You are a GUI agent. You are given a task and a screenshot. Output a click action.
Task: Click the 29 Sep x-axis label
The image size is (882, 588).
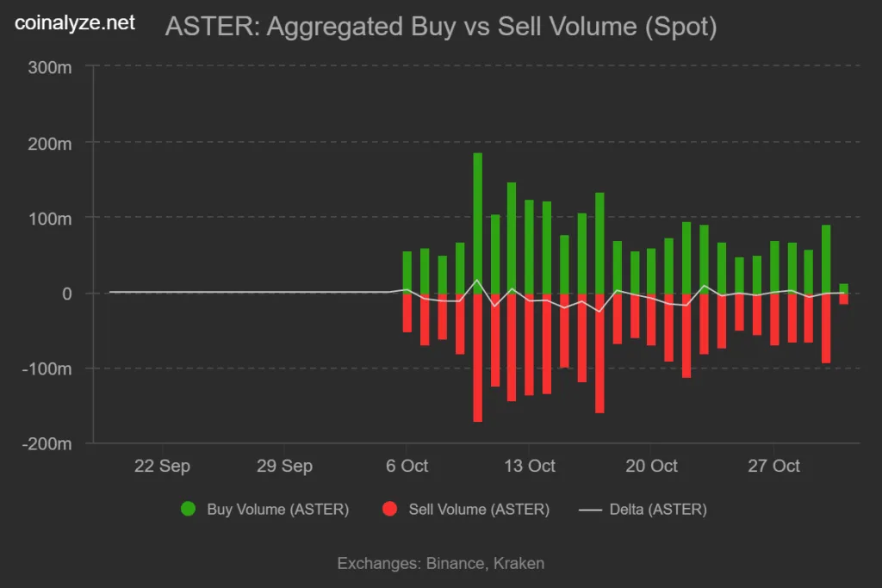tap(284, 466)
